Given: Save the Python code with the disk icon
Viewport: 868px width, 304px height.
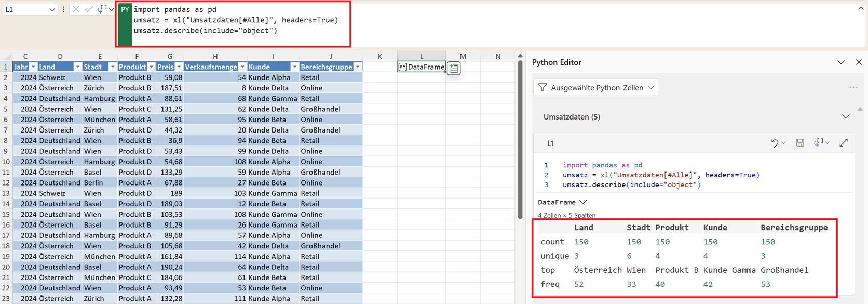Looking at the screenshot, I should click(800, 143).
